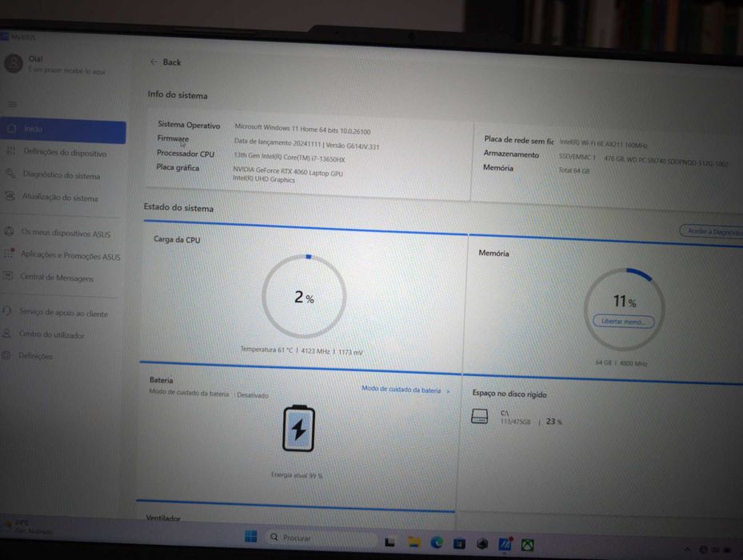
Task: Open Modo de cuidado da bateria link
Action: pyautogui.click(x=405, y=390)
